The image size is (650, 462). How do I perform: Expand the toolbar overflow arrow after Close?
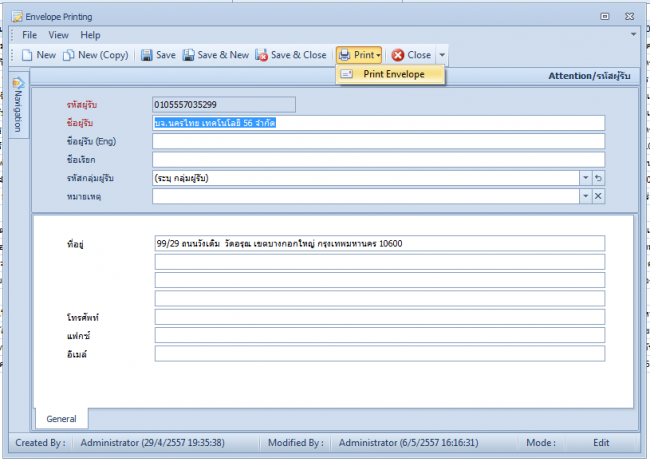[x=442, y=55]
